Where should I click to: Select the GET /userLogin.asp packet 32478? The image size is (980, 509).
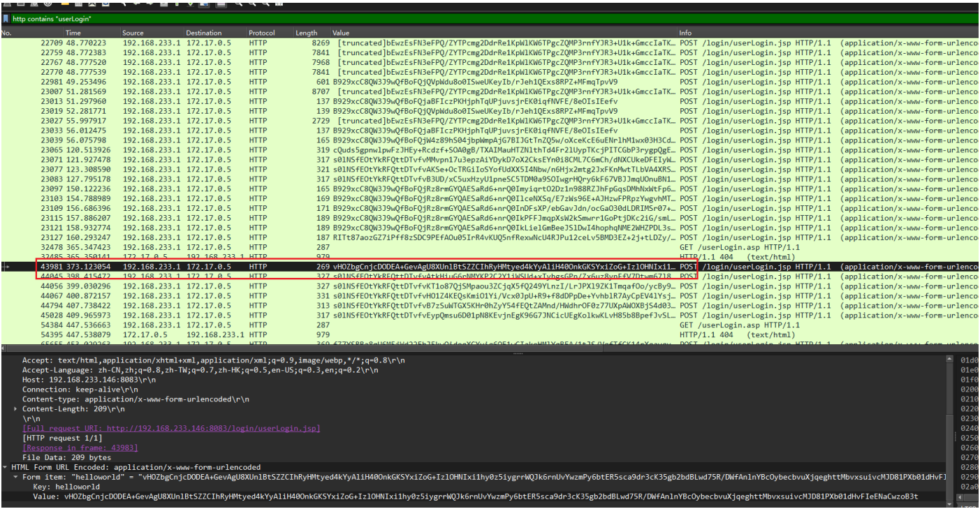tap(489, 247)
